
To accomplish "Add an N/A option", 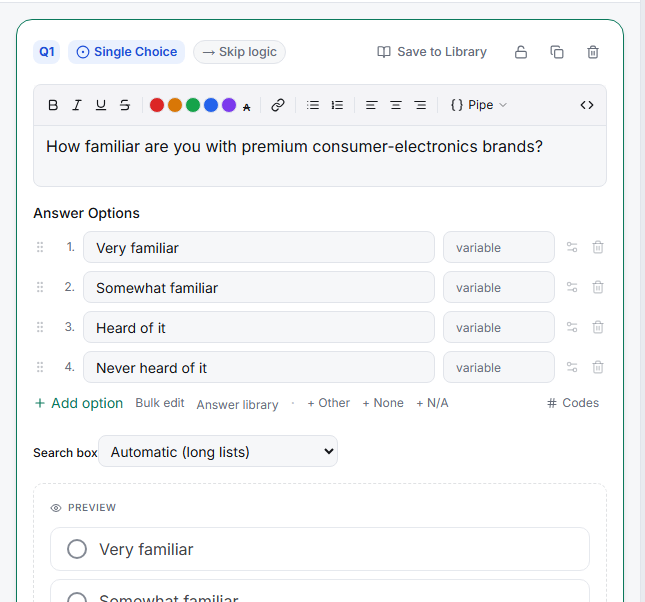I will coord(432,403).
